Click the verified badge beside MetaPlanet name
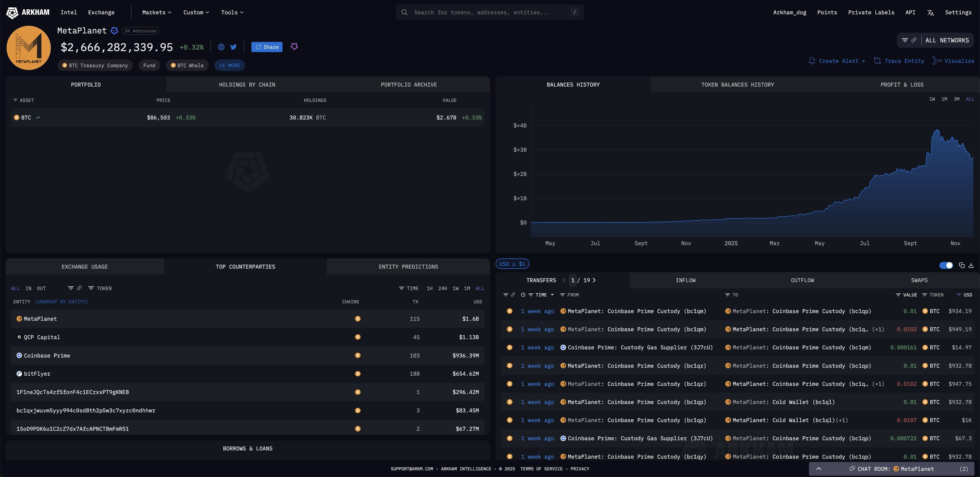The image size is (980, 477). [x=114, y=31]
